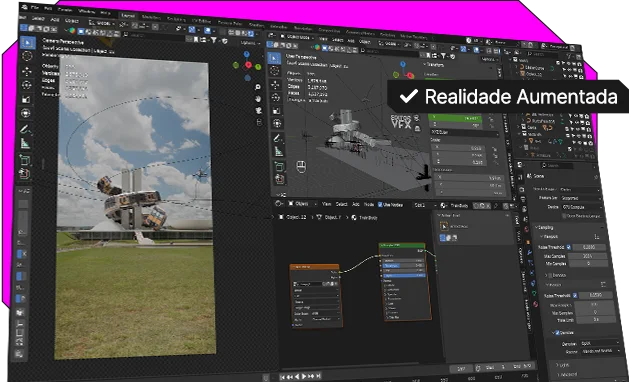The width and height of the screenshot is (629, 382).
Task: Switch to the UV Editing workspace tab
Action: pyautogui.click(x=201, y=21)
